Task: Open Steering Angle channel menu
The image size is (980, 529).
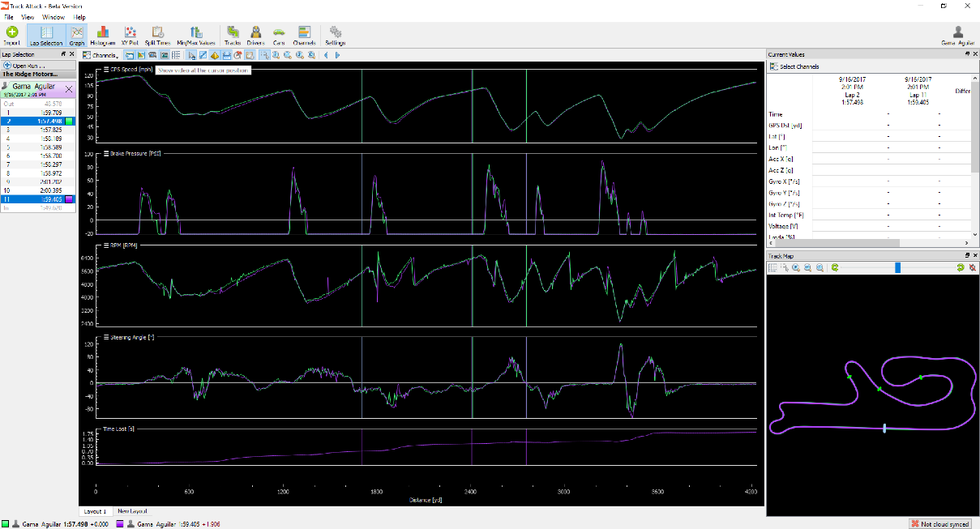Action: pyautogui.click(x=106, y=336)
